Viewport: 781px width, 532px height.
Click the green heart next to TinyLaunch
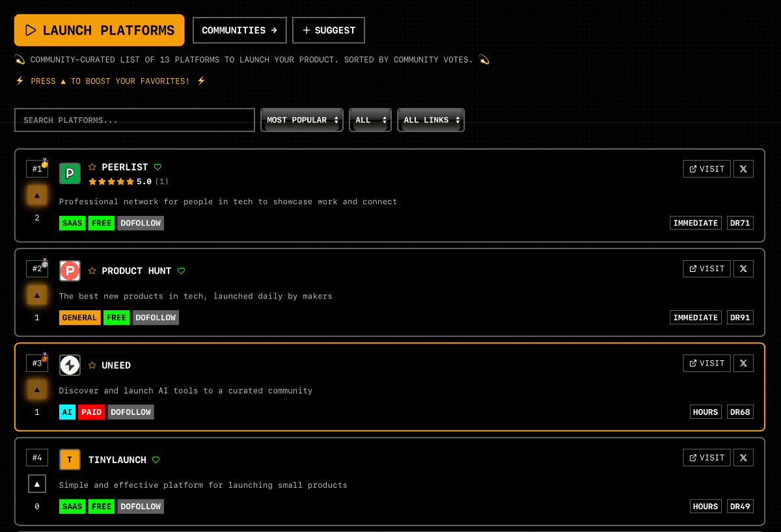click(x=156, y=460)
